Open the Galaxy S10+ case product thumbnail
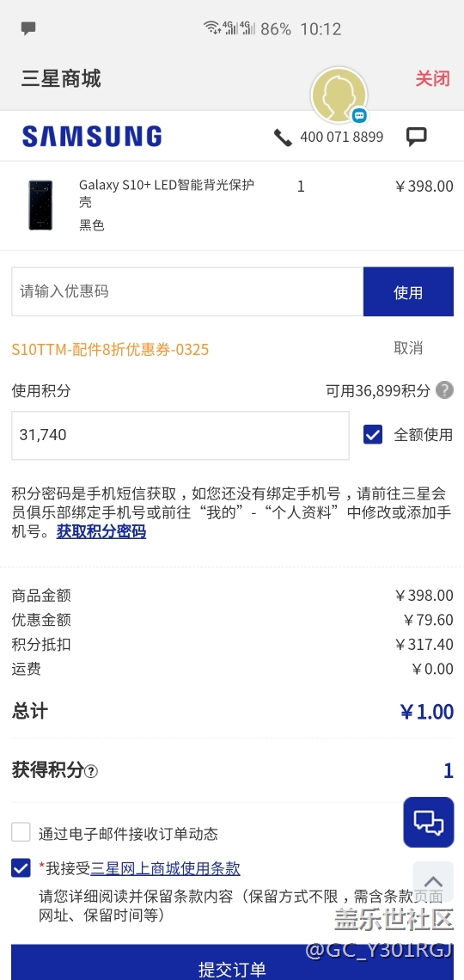Viewport: 464px width, 980px height. (40, 205)
